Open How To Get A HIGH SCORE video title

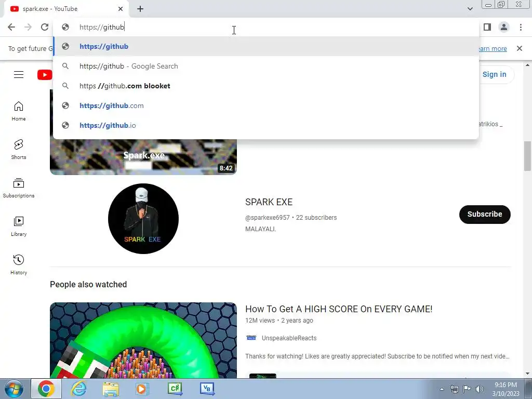[x=339, y=309]
